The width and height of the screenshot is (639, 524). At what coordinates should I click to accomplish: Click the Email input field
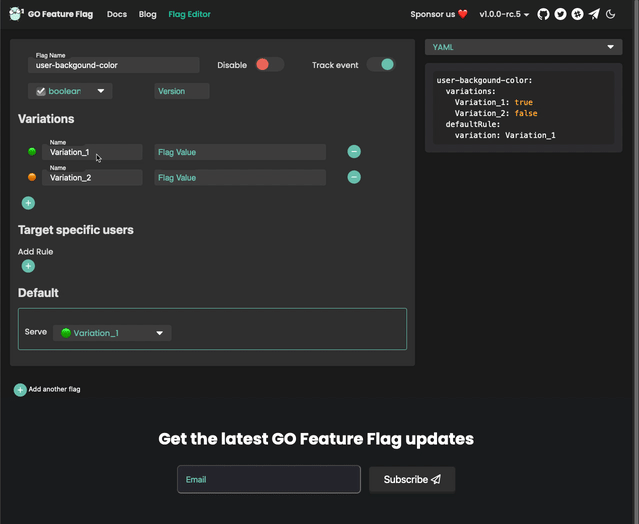268,479
